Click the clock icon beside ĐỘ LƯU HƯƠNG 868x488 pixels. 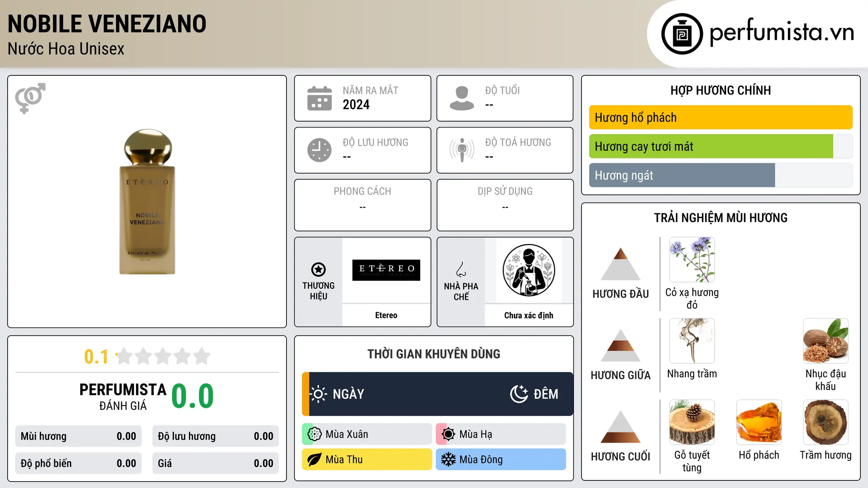(320, 150)
